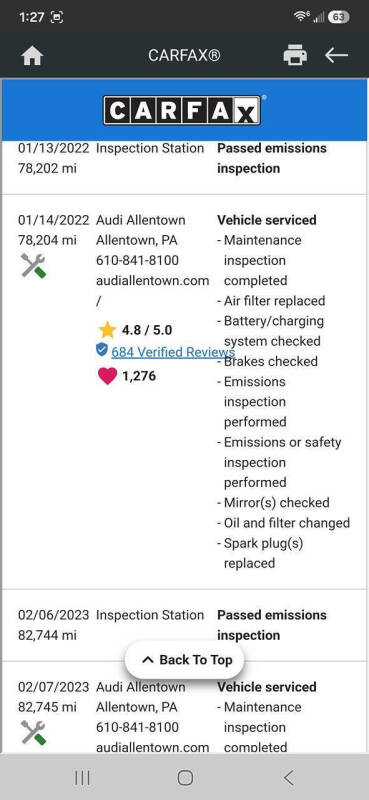Select the 02/06/2023 Passed emissions inspection row
Image resolution: width=369 pixels, height=800 pixels.
point(184,625)
